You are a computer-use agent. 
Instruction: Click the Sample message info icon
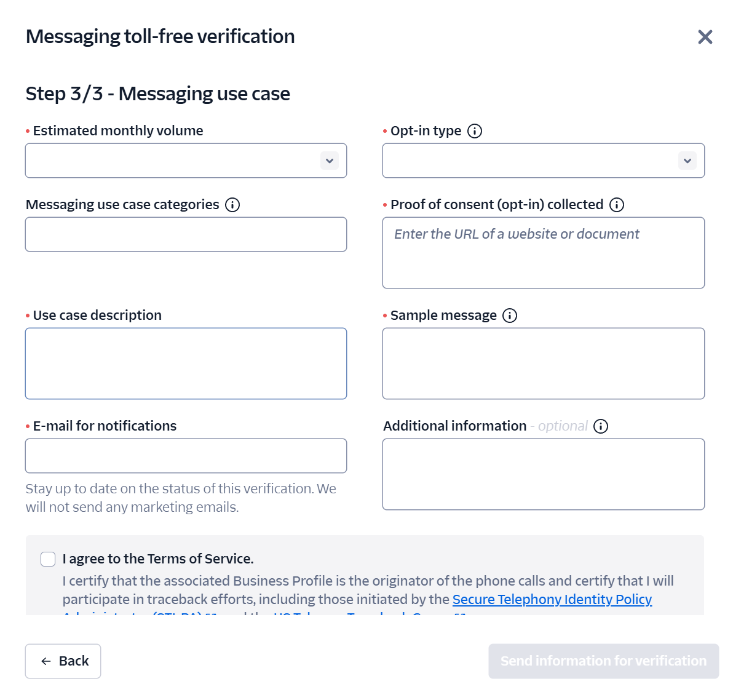509,316
